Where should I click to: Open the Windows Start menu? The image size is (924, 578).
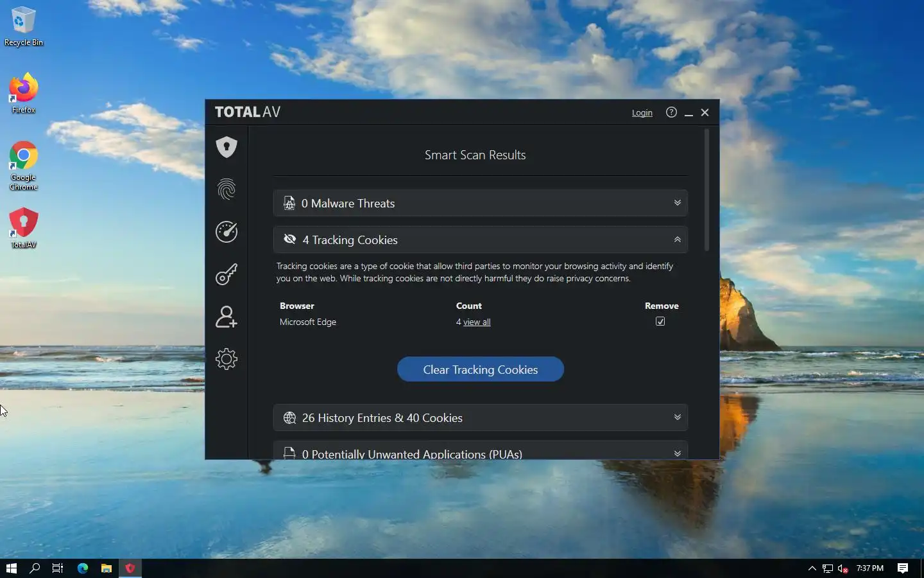pyautogui.click(x=11, y=568)
